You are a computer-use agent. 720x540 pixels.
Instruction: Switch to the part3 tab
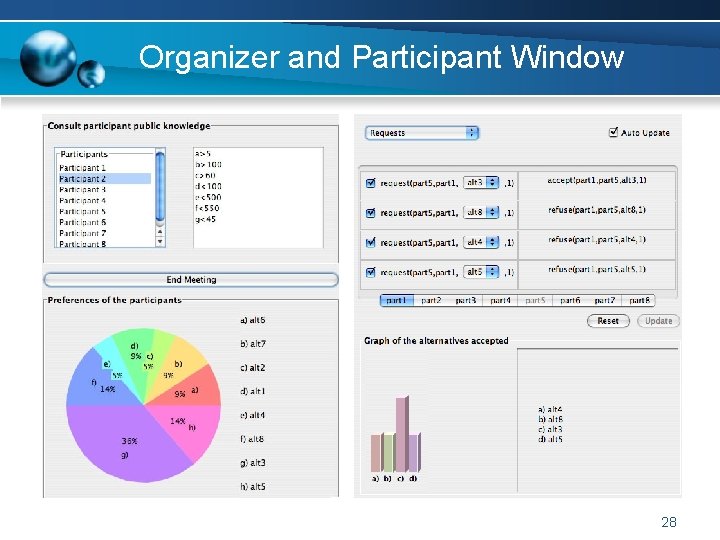(466, 300)
